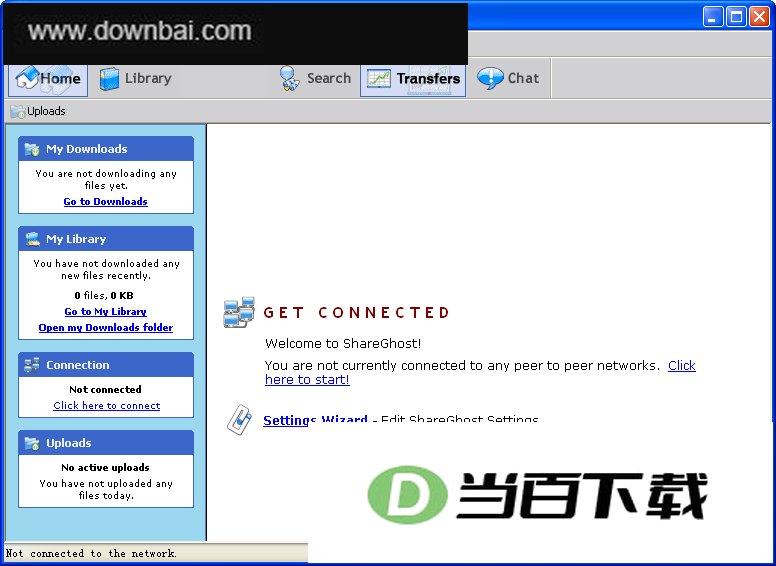Open the Chat tab

[508, 79]
